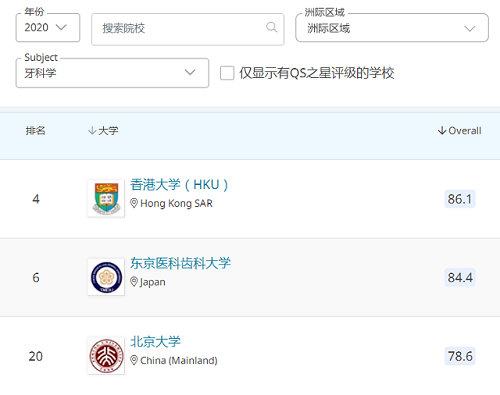Open the Subject 牙科学 dropdown

pos(112,73)
